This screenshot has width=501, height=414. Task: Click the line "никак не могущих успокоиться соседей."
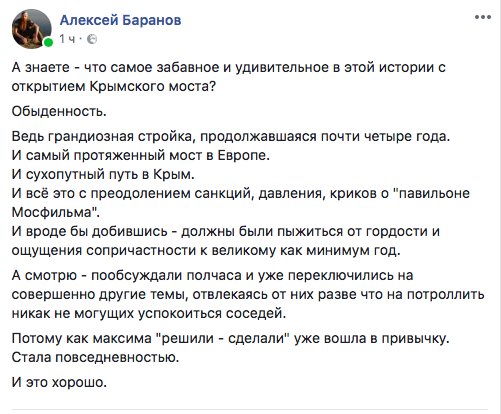[x=149, y=313]
